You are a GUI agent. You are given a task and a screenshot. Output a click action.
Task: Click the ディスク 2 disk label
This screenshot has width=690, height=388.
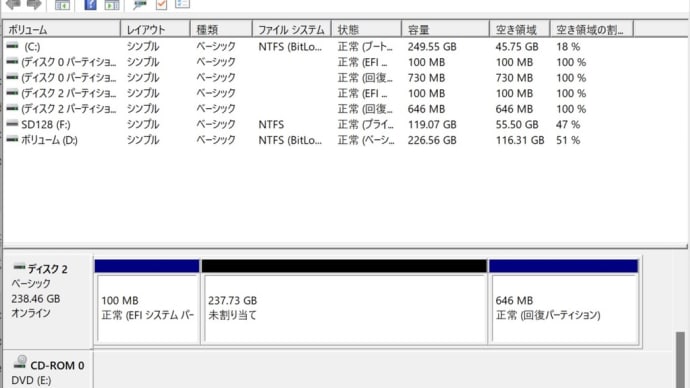click(x=48, y=269)
